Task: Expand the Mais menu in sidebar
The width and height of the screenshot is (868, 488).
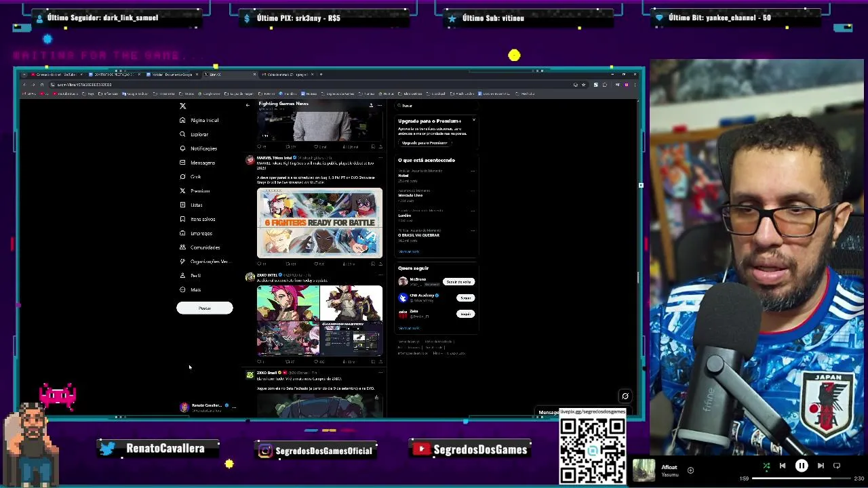Action: click(190, 289)
